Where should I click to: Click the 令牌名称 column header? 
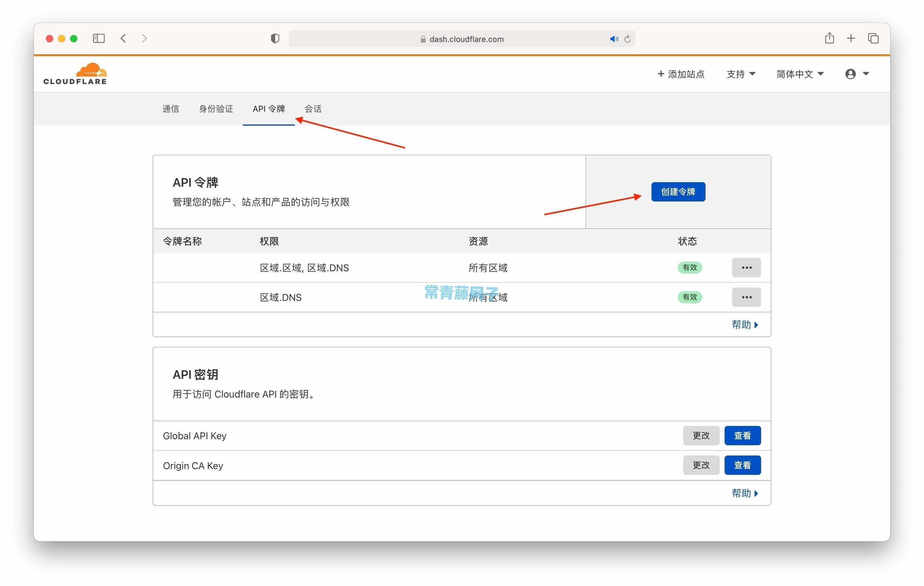182,241
